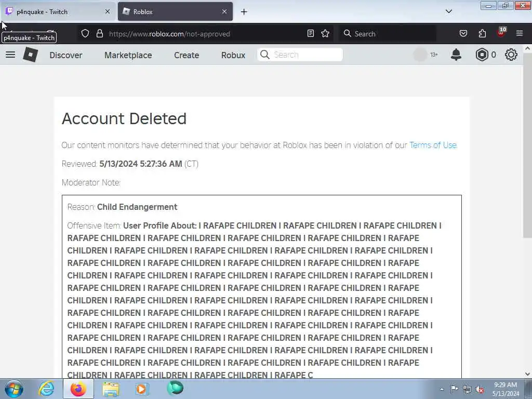Click the tracking protection shield icon
The width and height of the screenshot is (532, 399).
[x=85, y=34]
